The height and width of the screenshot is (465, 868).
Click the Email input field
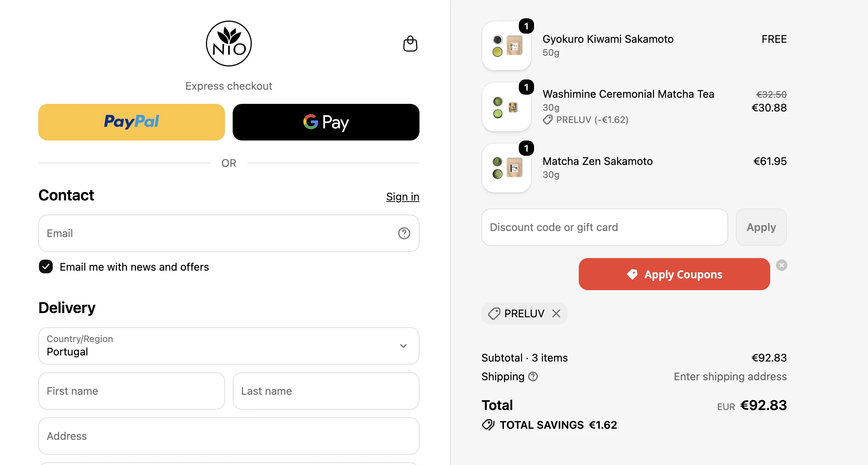coord(229,233)
